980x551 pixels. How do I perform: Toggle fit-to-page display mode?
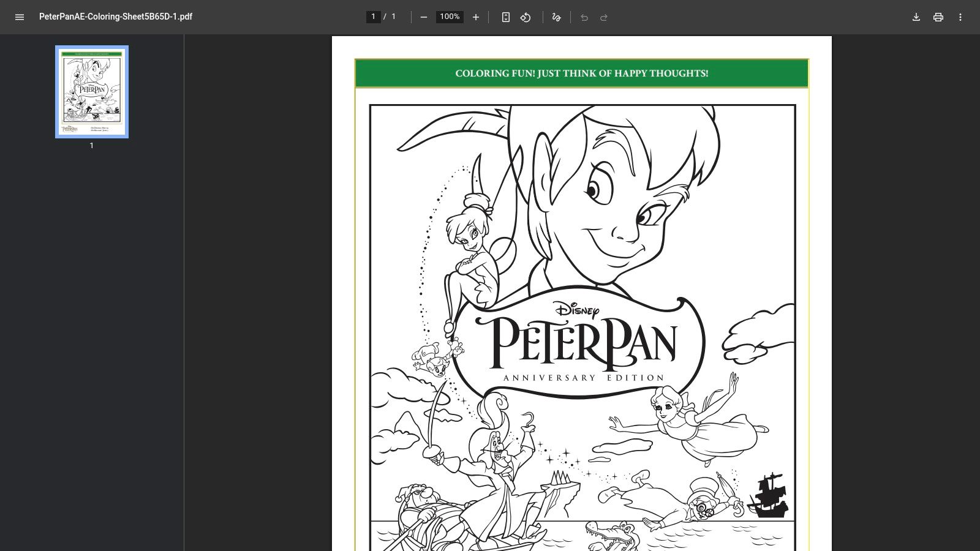click(x=505, y=17)
